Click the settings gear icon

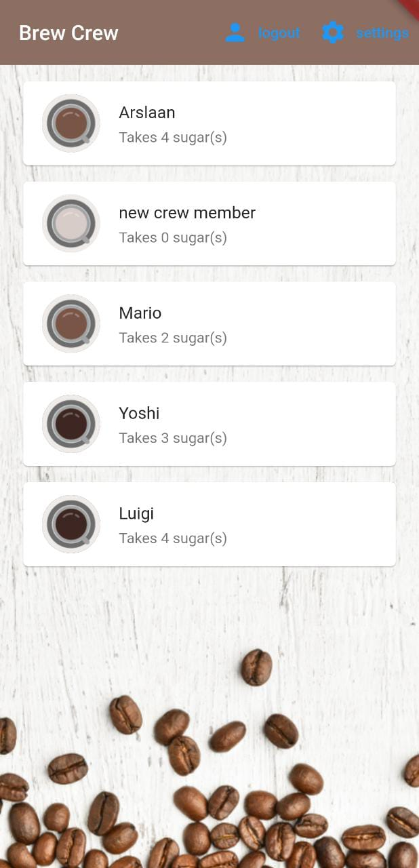[x=332, y=31]
